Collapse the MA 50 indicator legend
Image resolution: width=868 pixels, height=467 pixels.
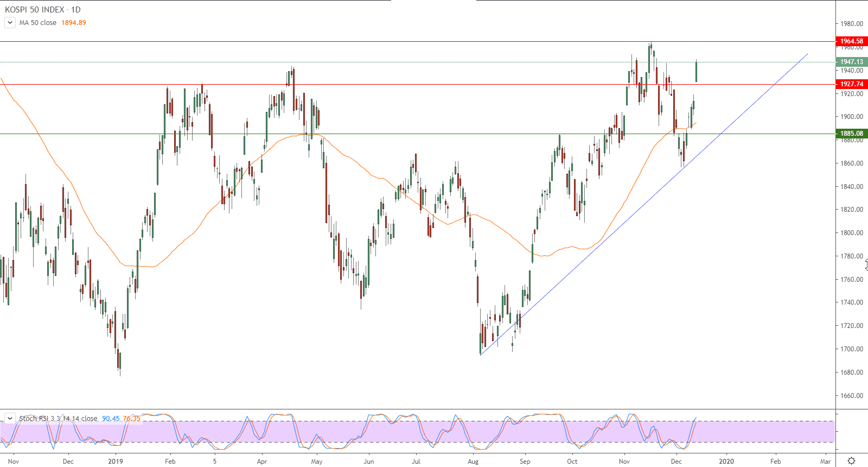(x=10, y=23)
